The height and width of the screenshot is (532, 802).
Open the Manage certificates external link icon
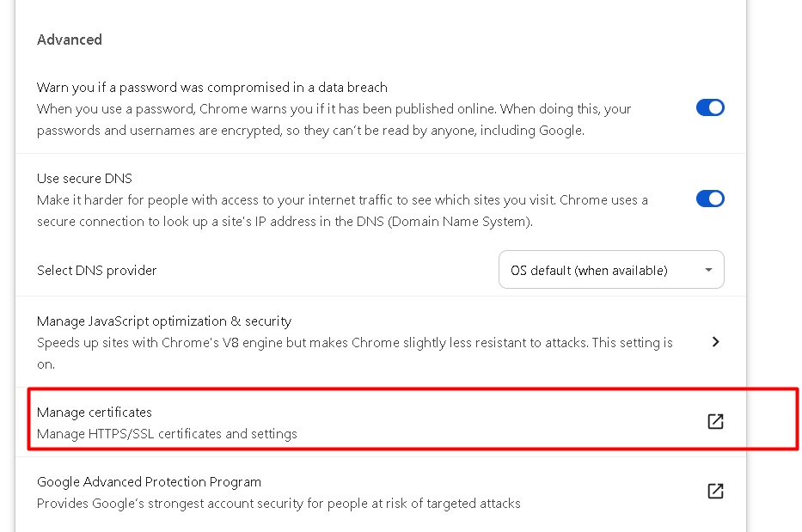coord(715,421)
